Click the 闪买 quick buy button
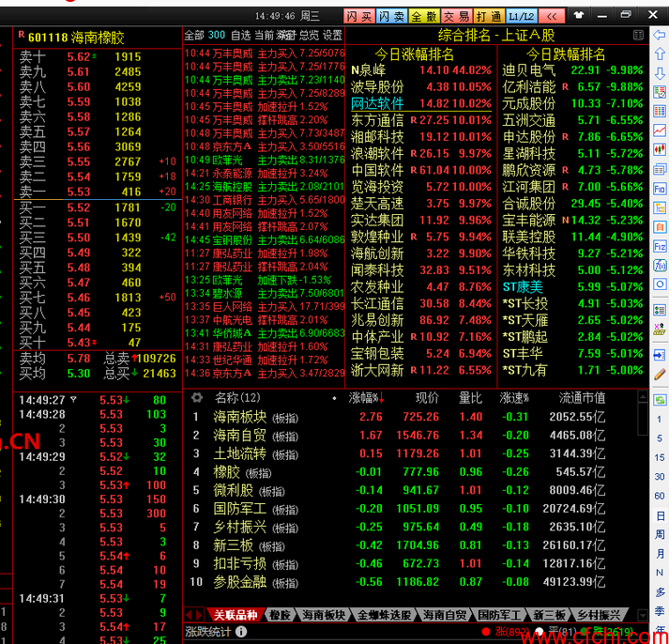 (x=359, y=16)
